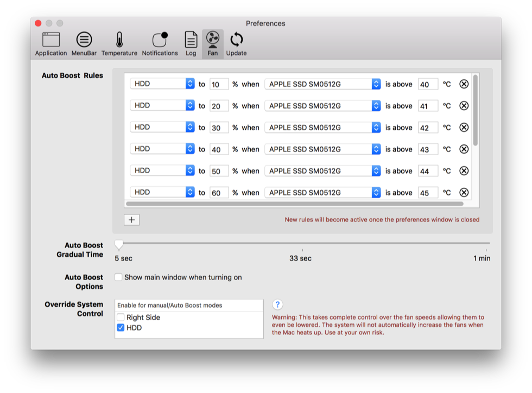The image size is (532, 393).
Task: Delete the rule with threshold 41 °C
Action: point(464,105)
